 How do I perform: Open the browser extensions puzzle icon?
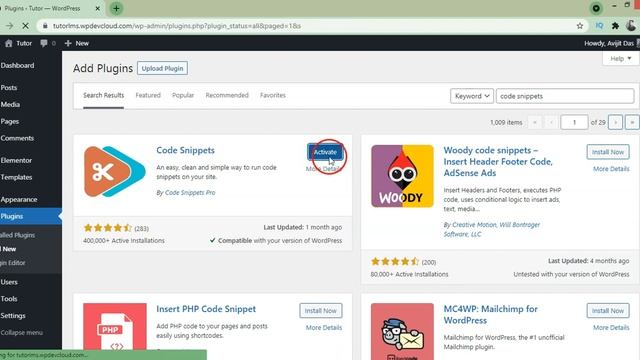coord(615,26)
